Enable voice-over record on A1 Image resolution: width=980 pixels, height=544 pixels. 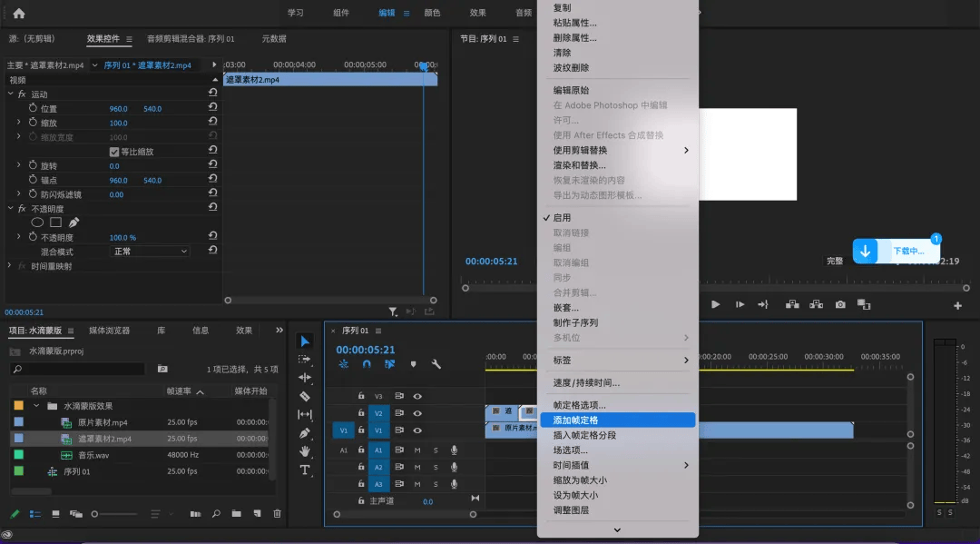[x=455, y=450]
